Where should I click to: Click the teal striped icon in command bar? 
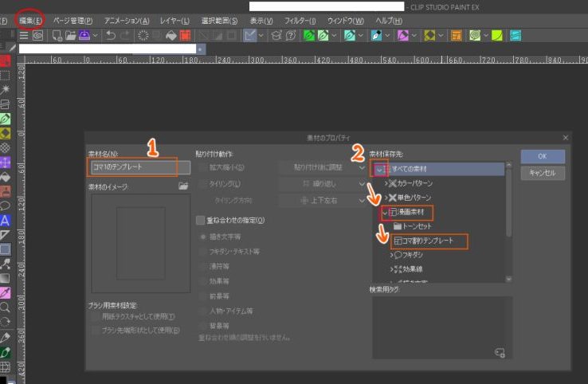tap(515, 36)
